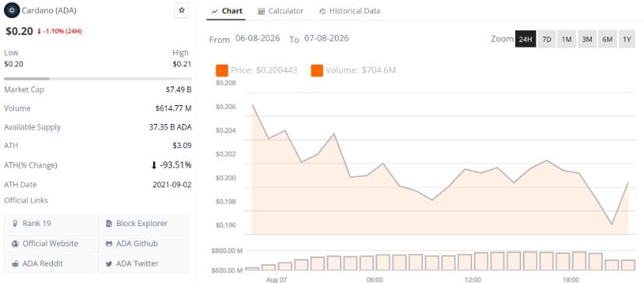Select the 24H zoom range
This screenshot has width=644, height=283.
pos(525,40)
